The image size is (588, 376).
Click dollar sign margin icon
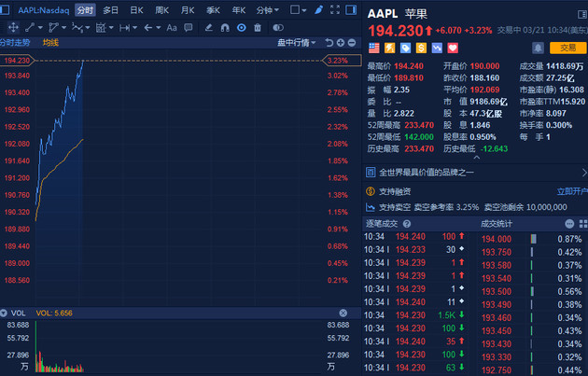click(x=421, y=48)
